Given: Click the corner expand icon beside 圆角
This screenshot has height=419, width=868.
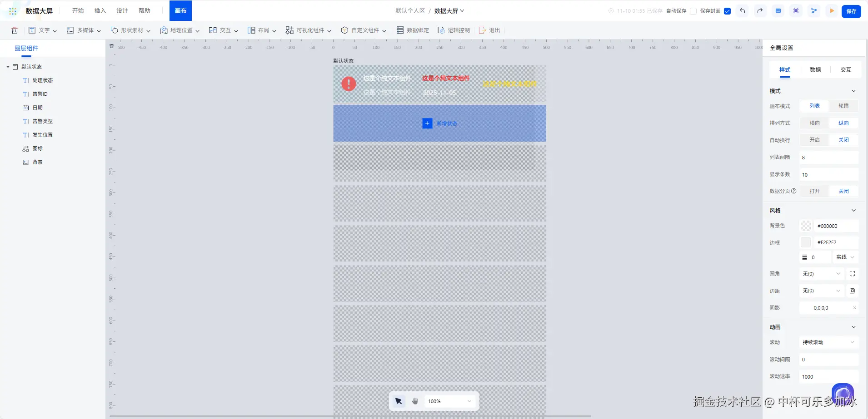Looking at the screenshot, I should coord(853,274).
